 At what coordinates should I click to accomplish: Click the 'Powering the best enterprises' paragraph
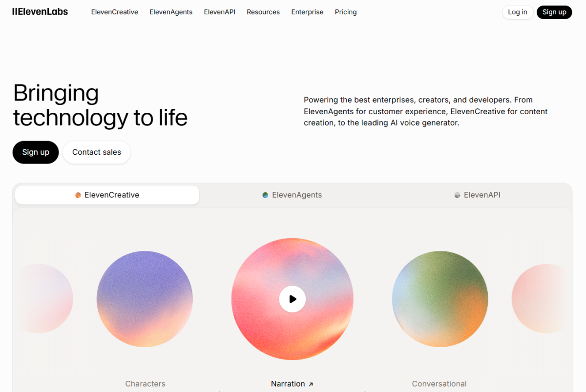click(426, 111)
